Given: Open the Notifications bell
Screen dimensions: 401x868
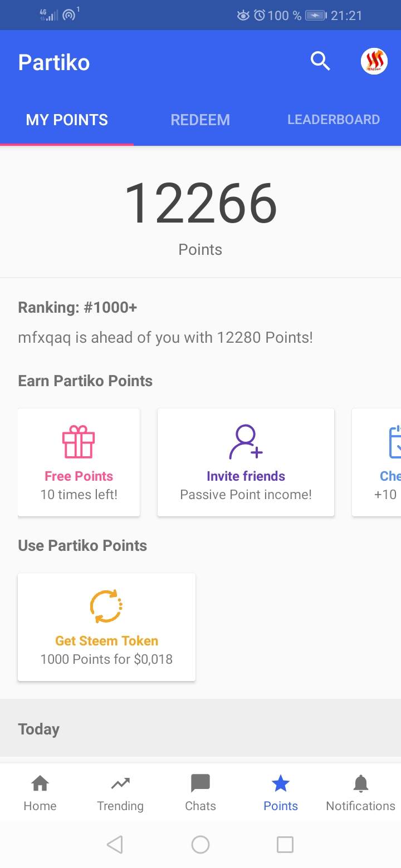Looking at the screenshot, I should pos(361,793).
